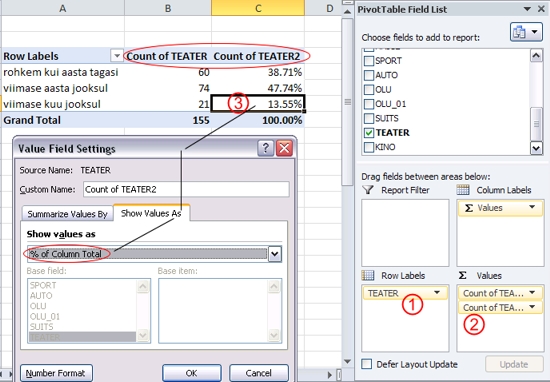Switch to Summarize Values By tab
Screen dimensions: 550x382
click(x=67, y=214)
